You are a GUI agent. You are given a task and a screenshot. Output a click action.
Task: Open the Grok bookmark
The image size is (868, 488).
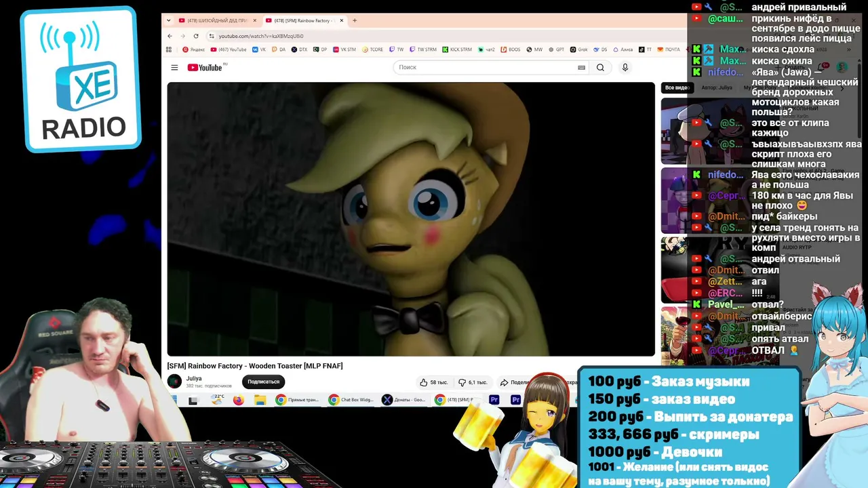click(579, 49)
